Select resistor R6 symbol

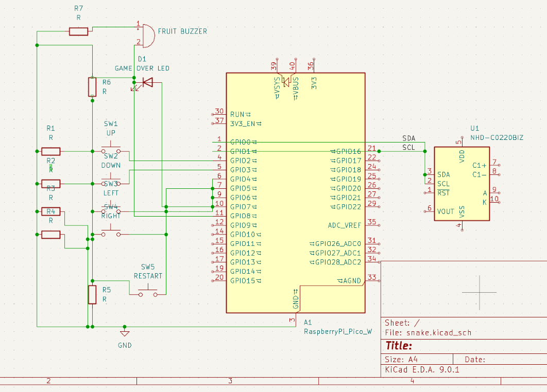(x=92, y=87)
